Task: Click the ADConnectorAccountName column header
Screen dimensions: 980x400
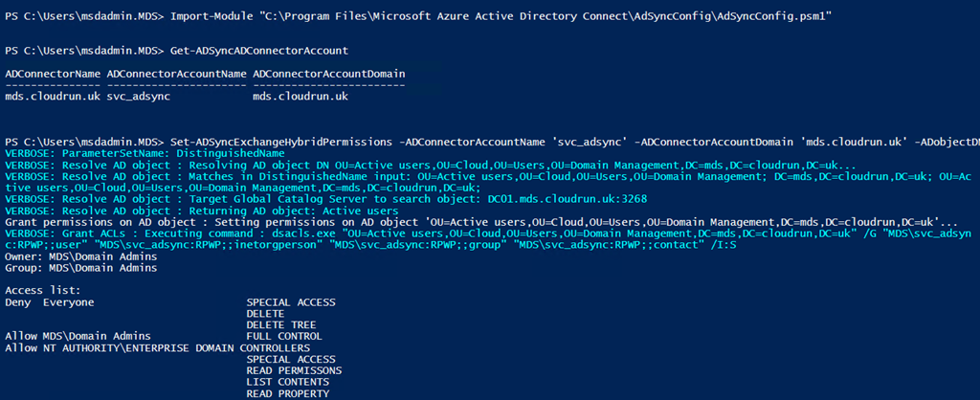Action: [x=175, y=73]
